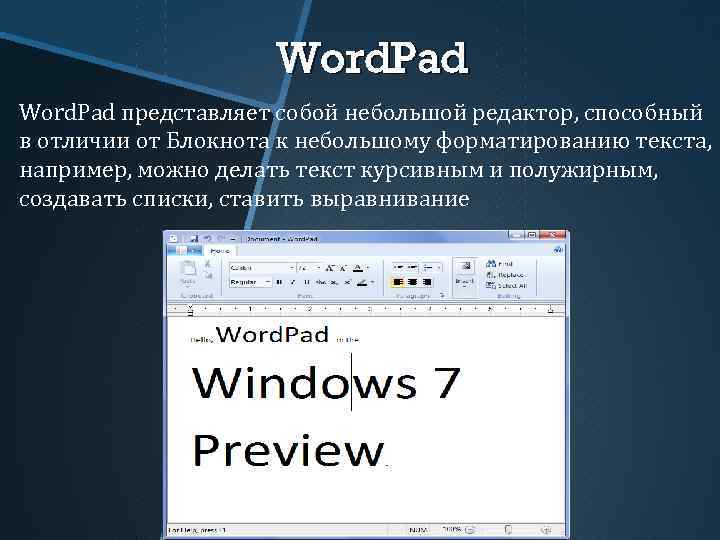Click the Grow font icon

(330, 268)
